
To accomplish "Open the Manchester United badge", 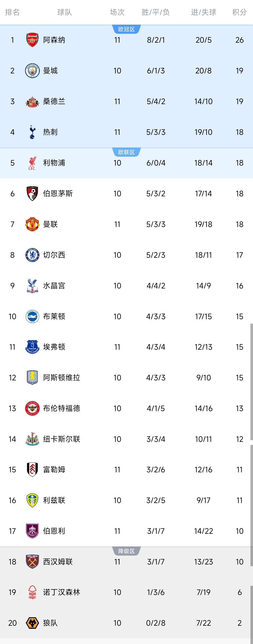I will pos(32,224).
